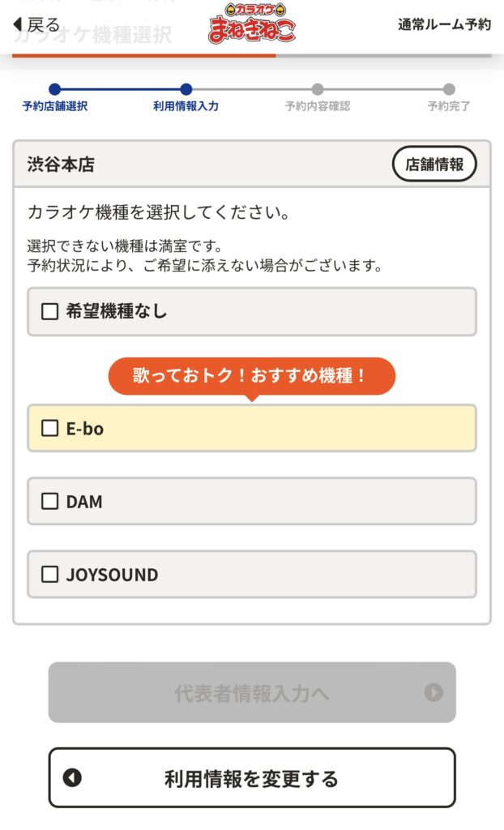Click the 利用情報入力 step label
The width and height of the screenshot is (504, 830).
[x=186, y=106]
